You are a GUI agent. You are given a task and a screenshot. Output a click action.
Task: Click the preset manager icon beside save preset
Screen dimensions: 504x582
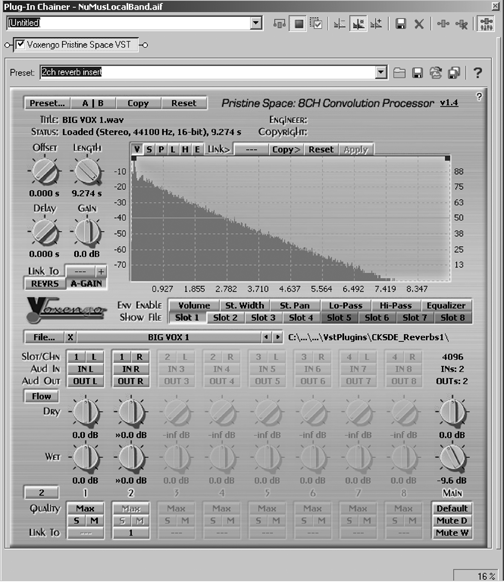tap(436, 73)
